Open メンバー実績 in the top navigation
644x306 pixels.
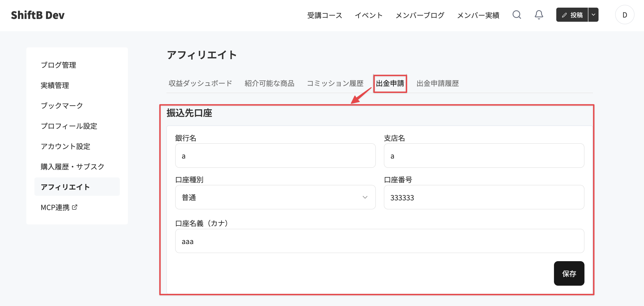pos(478,15)
